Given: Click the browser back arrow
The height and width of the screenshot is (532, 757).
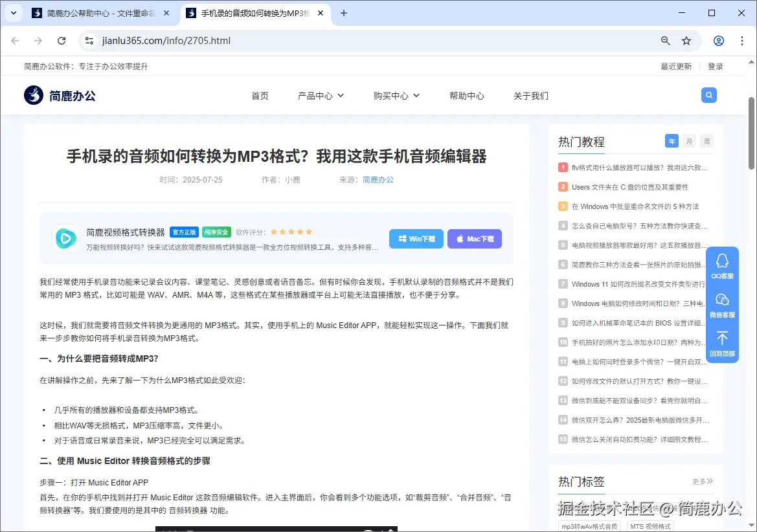Looking at the screenshot, I should 15,41.
